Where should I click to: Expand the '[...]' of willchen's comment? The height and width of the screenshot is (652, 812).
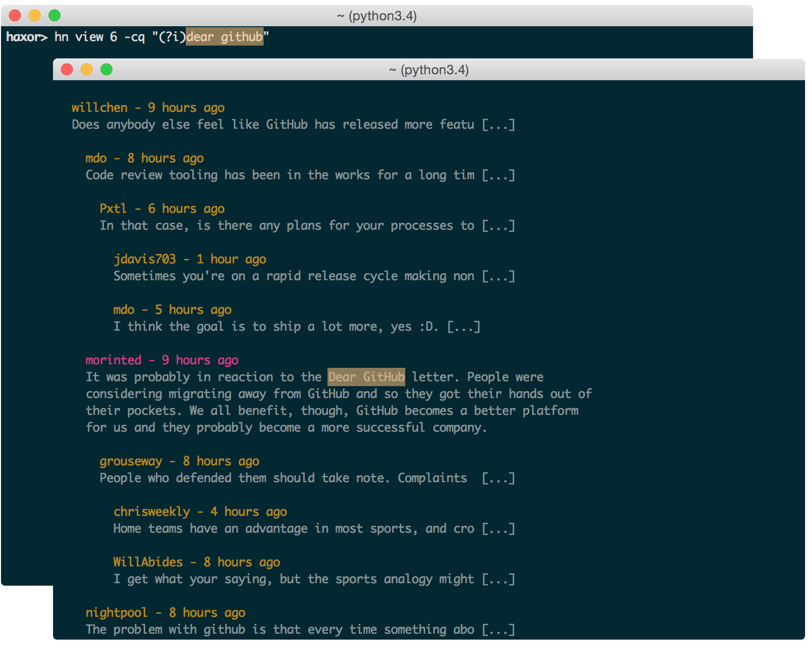coord(498,125)
